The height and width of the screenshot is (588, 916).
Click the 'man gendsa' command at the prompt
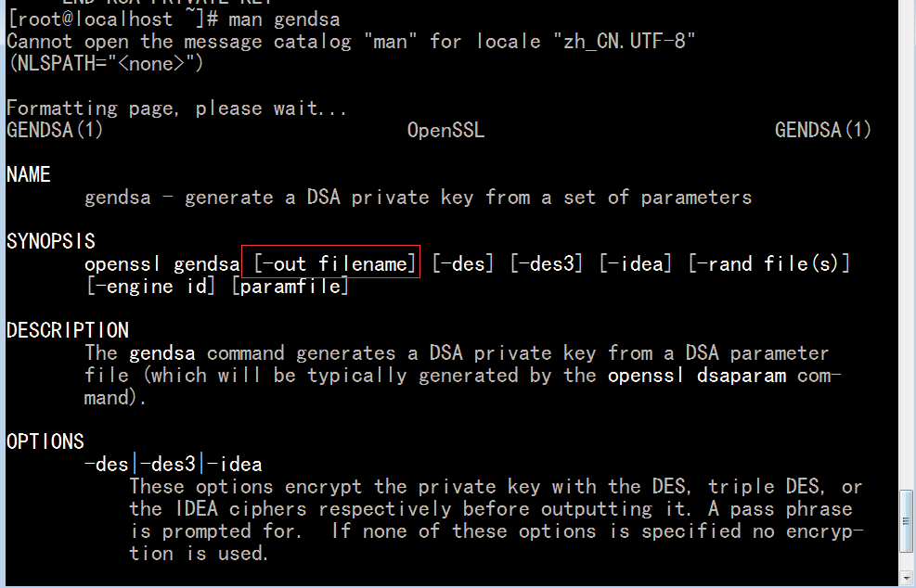(x=284, y=19)
